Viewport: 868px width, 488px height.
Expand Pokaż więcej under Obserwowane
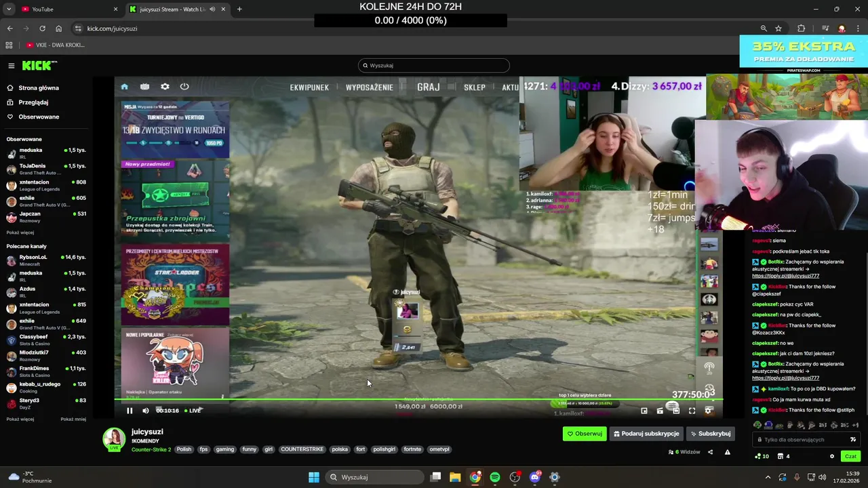[x=20, y=232]
